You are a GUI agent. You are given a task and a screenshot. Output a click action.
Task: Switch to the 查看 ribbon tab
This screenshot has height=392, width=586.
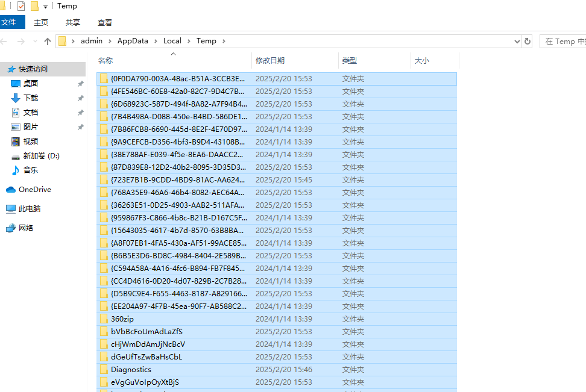click(105, 23)
